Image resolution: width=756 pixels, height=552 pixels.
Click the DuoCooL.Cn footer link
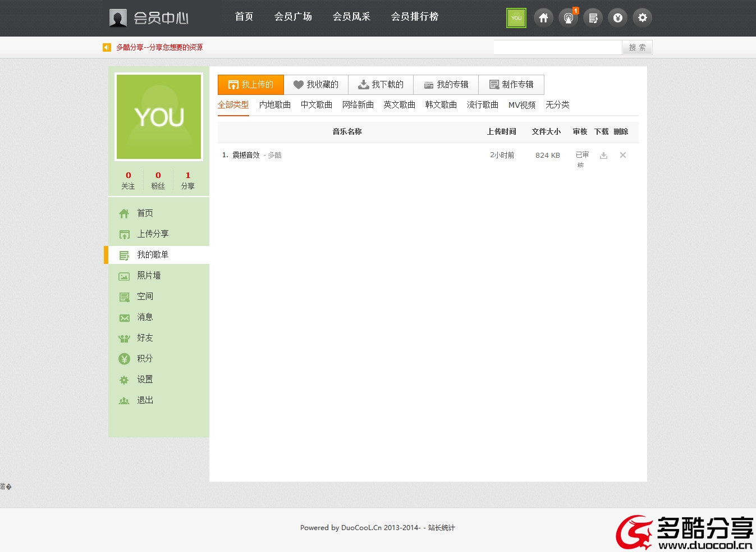click(361, 528)
